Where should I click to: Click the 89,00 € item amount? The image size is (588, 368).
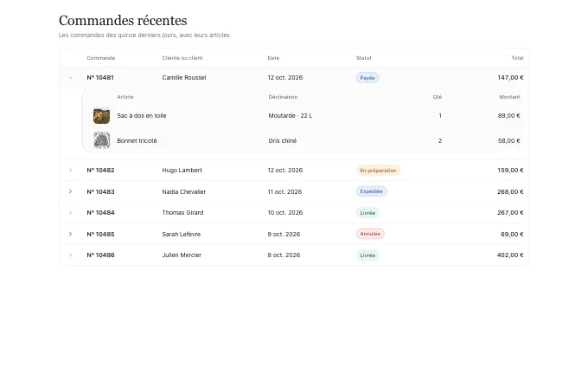click(508, 116)
